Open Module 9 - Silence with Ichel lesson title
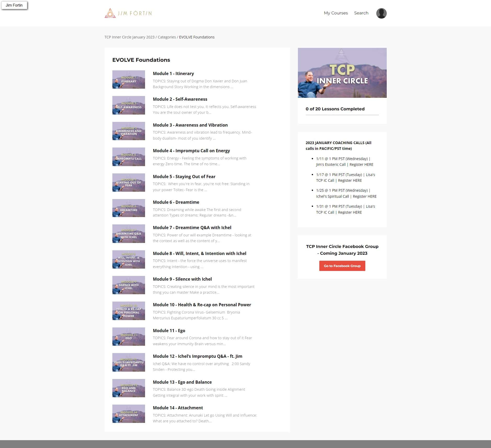This screenshot has width=491, height=448. point(182,279)
